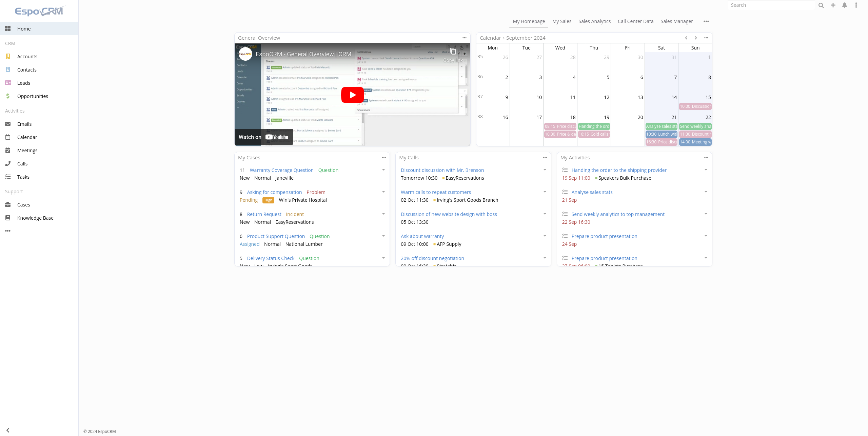Mark 'Handing the order' task via its checklist icon

click(x=565, y=170)
